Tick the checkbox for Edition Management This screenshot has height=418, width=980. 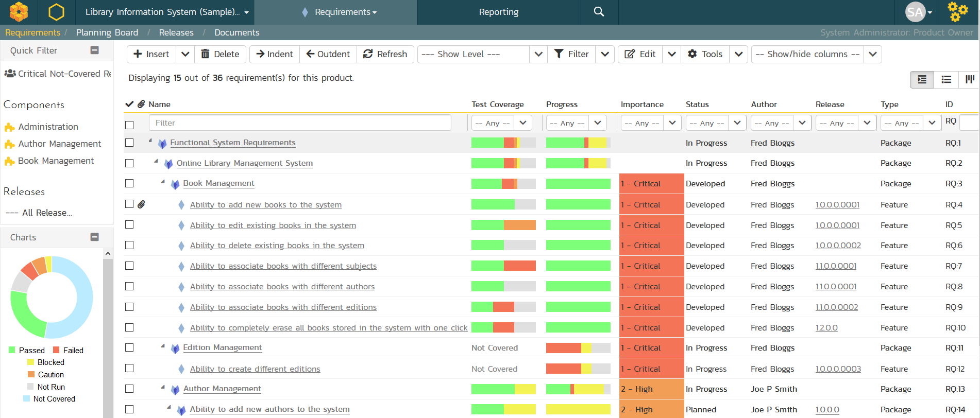[x=129, y=348]
